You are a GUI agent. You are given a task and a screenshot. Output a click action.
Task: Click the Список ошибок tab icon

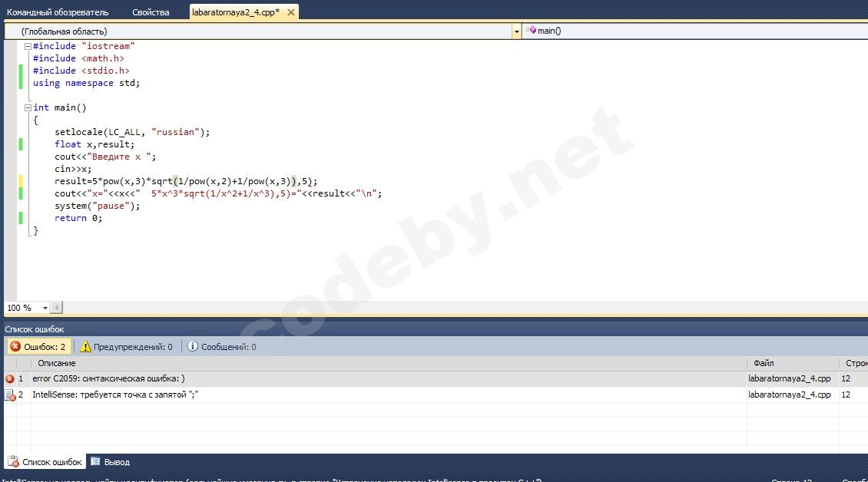13,462
